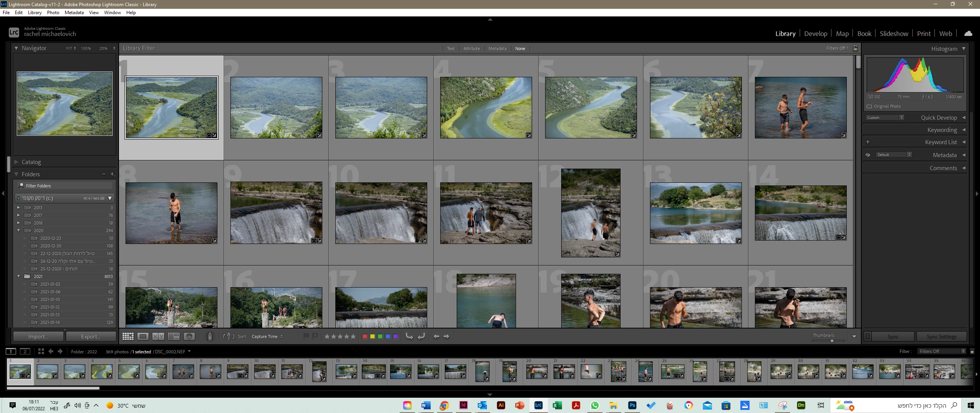Open the Metadata menu in menu bar
Image resolution: width=980 pixels, height=413 pixels.
(74, 13)
